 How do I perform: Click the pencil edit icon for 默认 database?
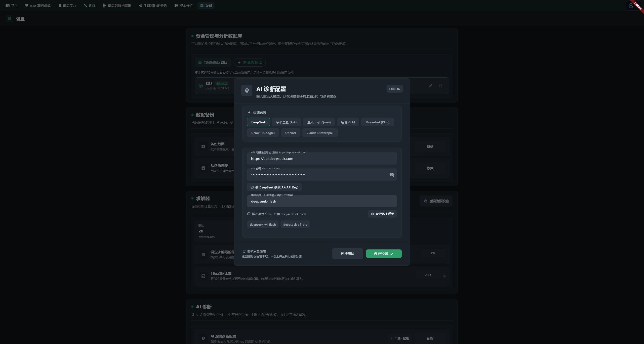click(x=430, y=86)
